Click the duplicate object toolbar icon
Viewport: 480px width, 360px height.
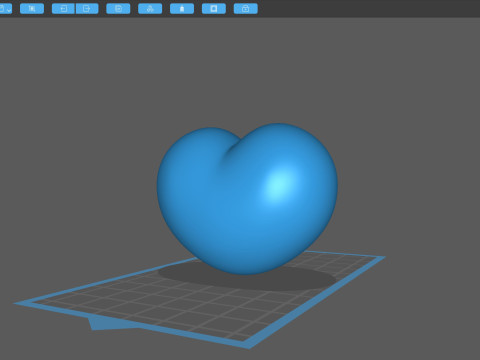pyautogui.click(x=118, y=9)
